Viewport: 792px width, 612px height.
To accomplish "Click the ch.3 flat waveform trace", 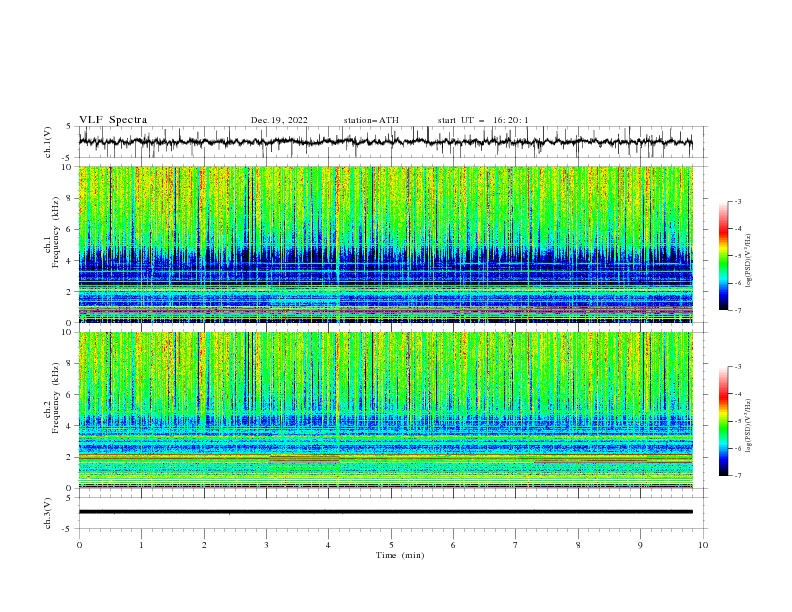I will click(386, 512).
